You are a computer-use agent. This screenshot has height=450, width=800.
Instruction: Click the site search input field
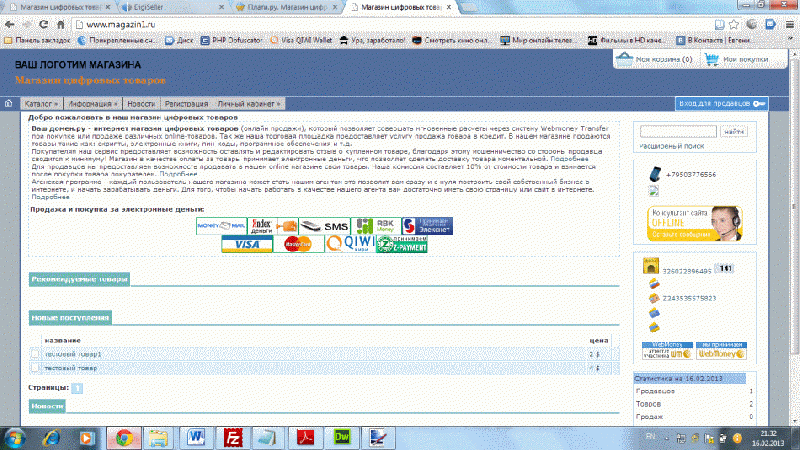pyautogui.click(x=677, y=131)
